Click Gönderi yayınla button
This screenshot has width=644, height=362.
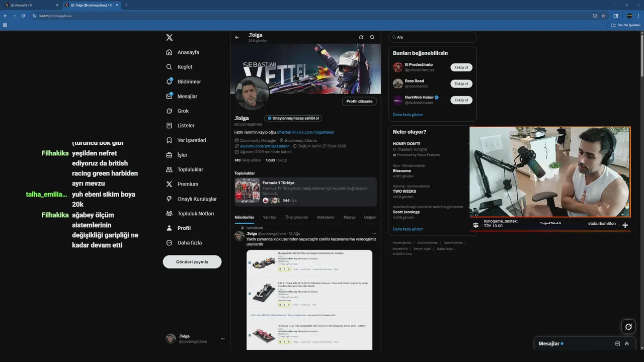tap(192, 262)
